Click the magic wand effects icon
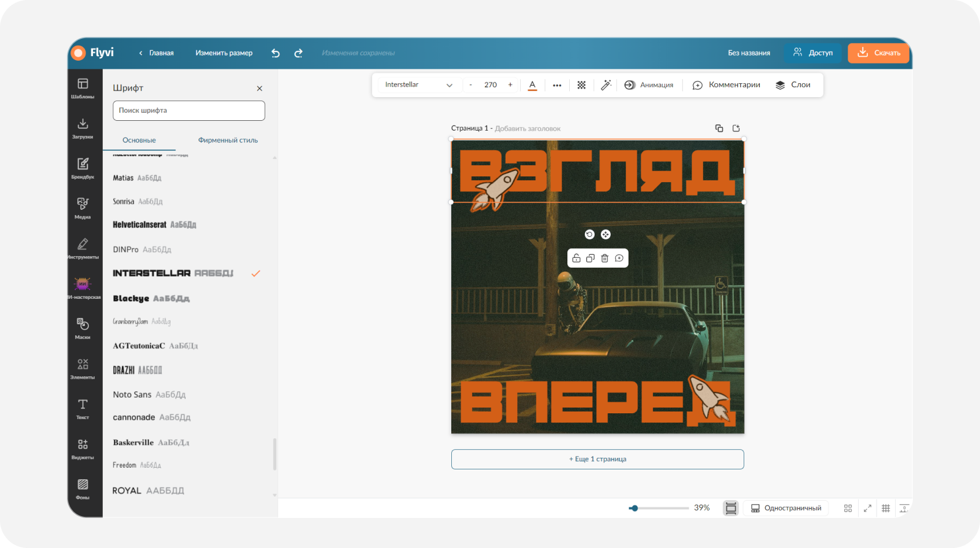 [606, 85]
